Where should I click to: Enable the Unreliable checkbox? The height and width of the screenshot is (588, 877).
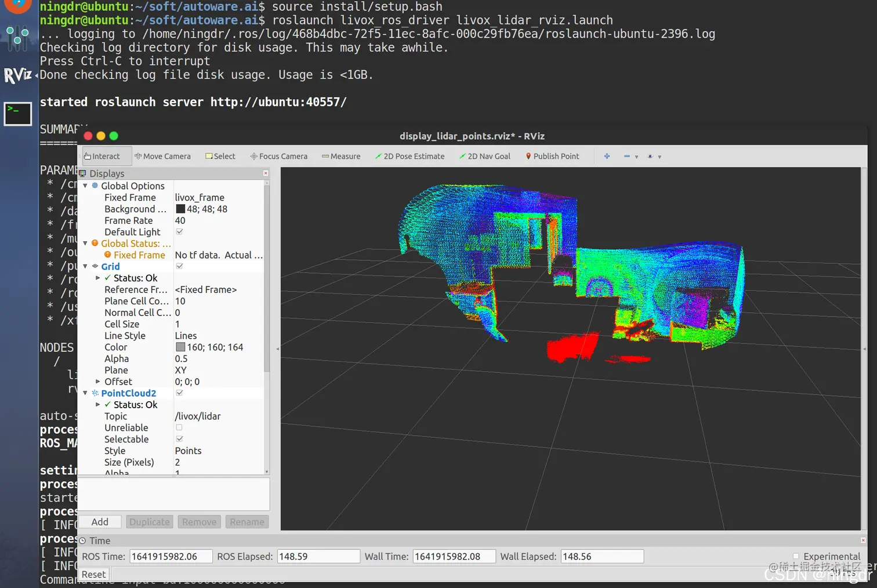pos(179,427)
